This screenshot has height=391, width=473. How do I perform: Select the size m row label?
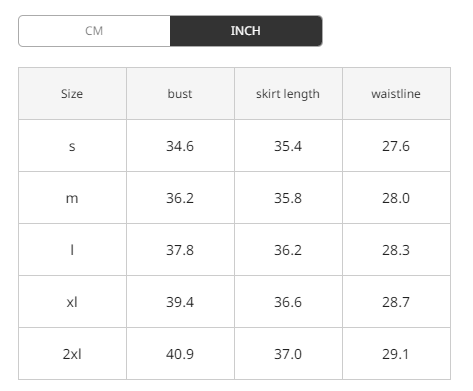(x=72, y=198)
